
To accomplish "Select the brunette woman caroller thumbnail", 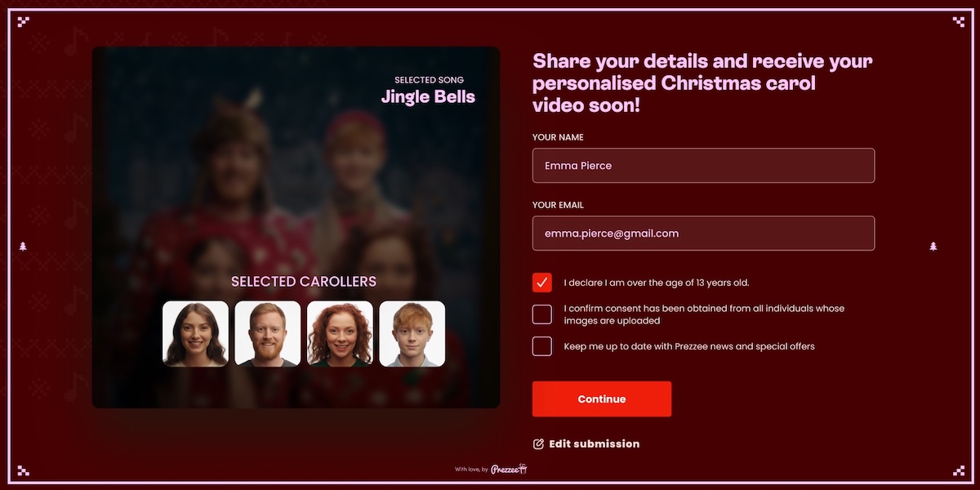I will tap(195, 334).
